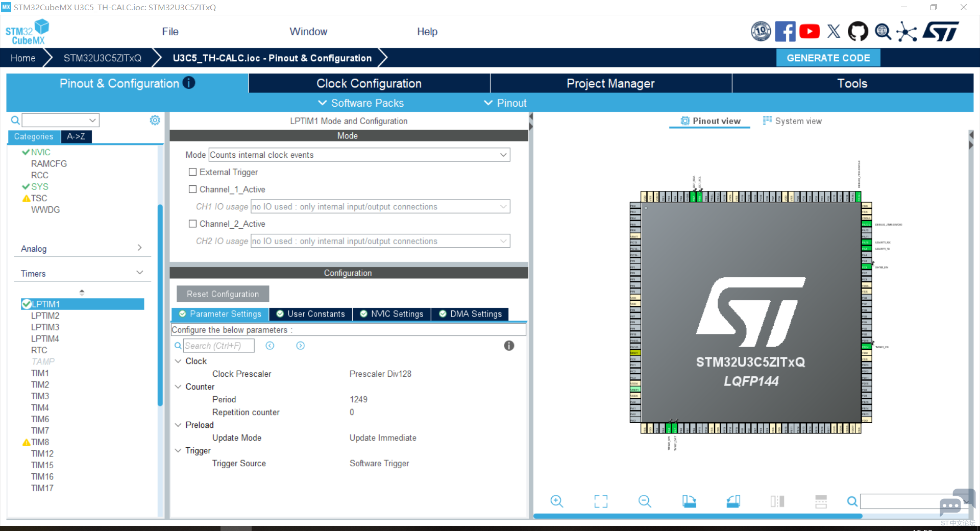
Task: Open the chat bubble feedback icon
Action: click(957, 502)
